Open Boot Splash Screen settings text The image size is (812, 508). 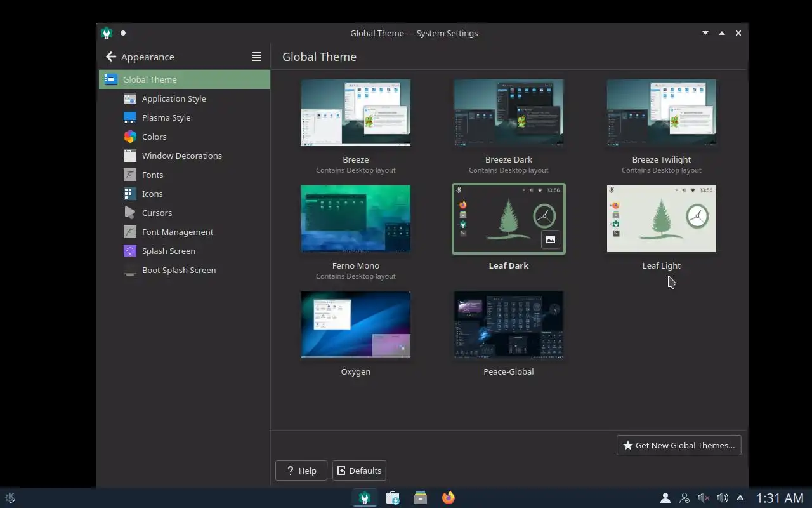[x=179, y=270]
